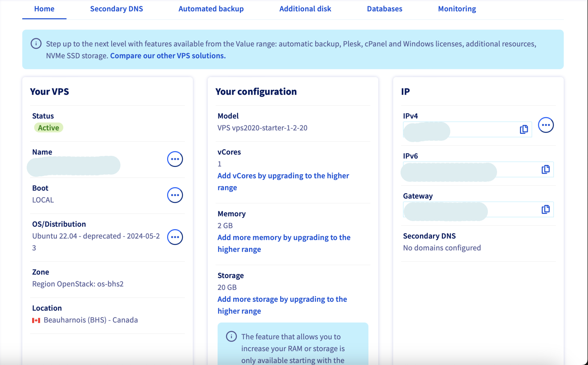Click the Name label in Your VPS
Image resolution: width=588 pixels, height=365 pixels.
point(42,152)
